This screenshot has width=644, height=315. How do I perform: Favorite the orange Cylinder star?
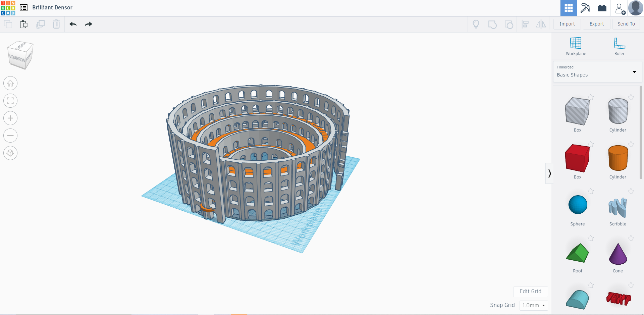(631, 144)
